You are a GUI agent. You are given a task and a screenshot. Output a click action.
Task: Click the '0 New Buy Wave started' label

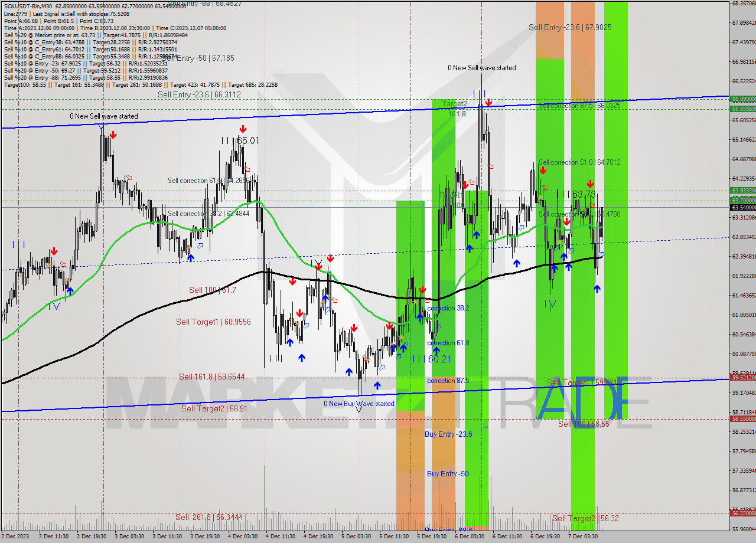pos(359,404)
